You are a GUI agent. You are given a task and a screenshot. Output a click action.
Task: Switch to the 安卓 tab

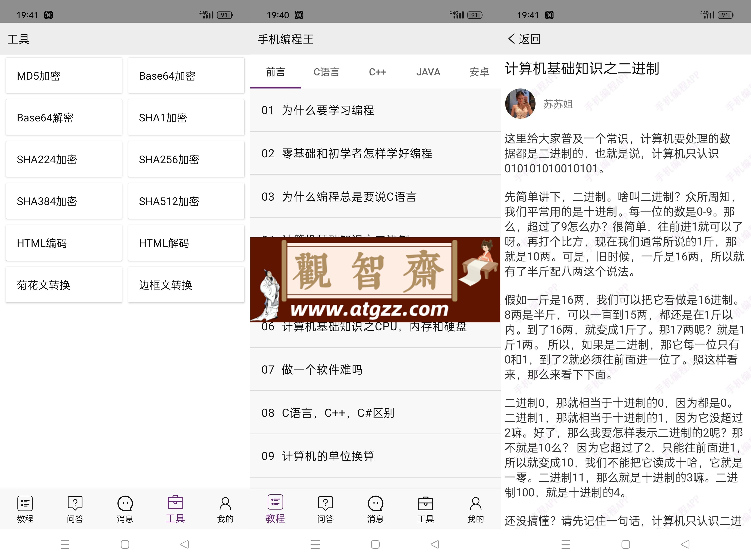(x=479, y=72)
